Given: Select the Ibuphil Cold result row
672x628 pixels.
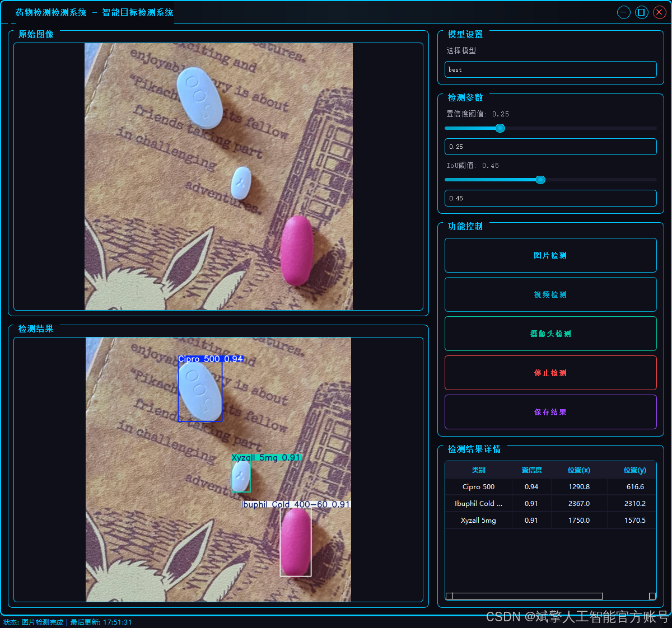Looking at the screenshot, I should pos(550,504).
